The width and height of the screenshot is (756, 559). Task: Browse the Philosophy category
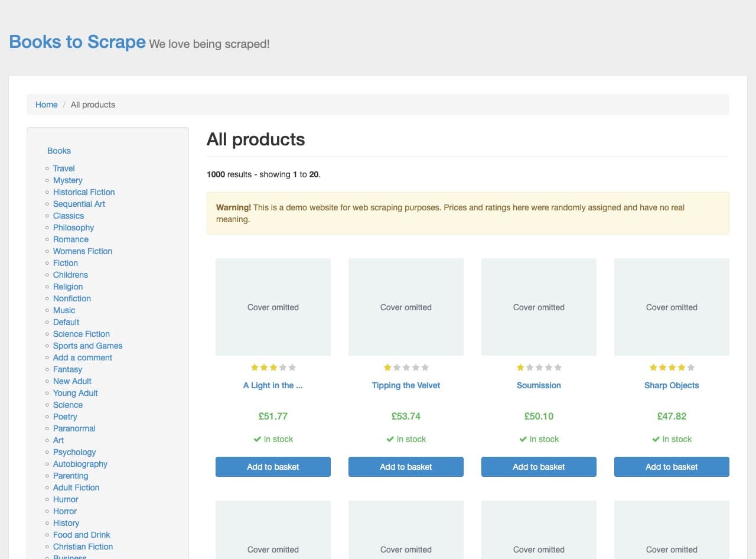point(74,227)
